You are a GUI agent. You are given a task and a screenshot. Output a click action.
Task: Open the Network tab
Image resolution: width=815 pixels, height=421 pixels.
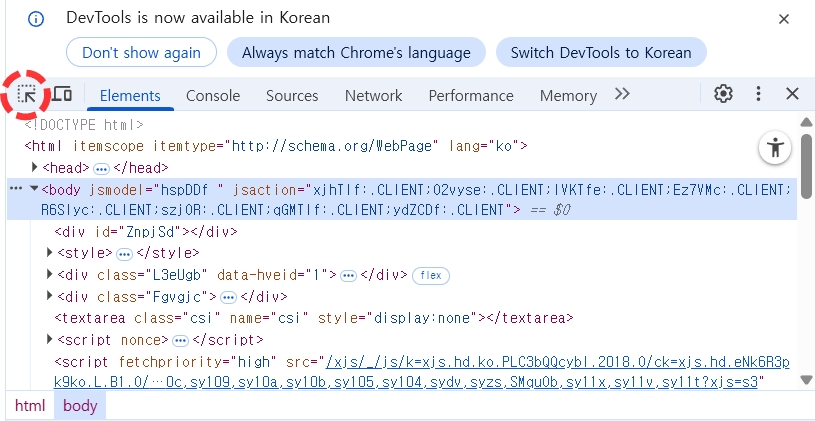tap(373, 96)
